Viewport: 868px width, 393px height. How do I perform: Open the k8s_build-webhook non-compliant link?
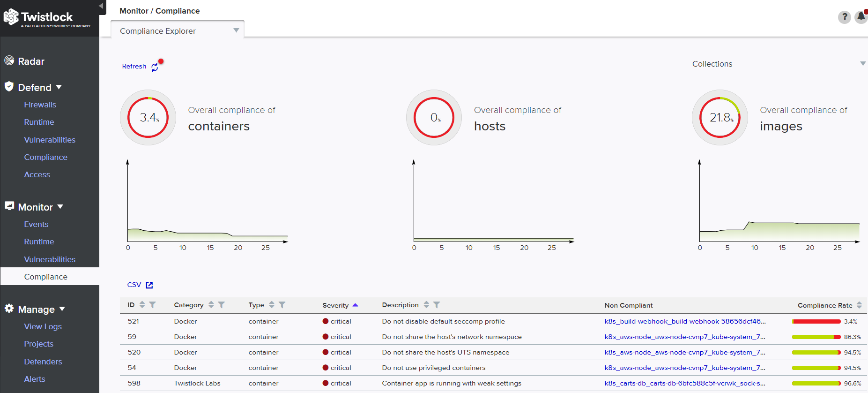tap(685, 321)
